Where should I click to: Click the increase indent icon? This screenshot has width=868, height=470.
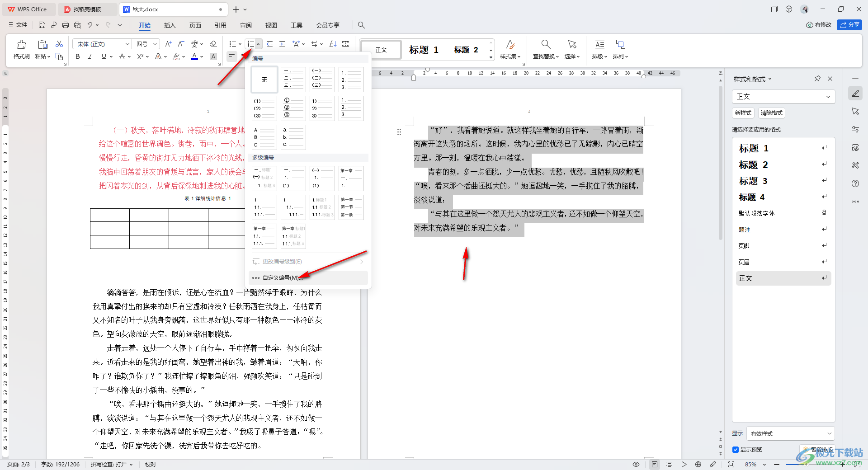(x=282, y=44)
